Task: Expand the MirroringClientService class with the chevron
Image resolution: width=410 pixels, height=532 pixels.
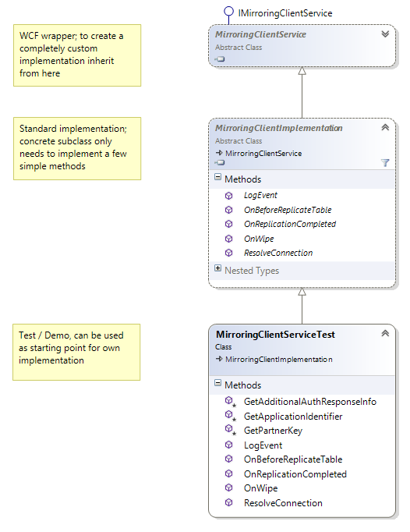Action: 385,34
